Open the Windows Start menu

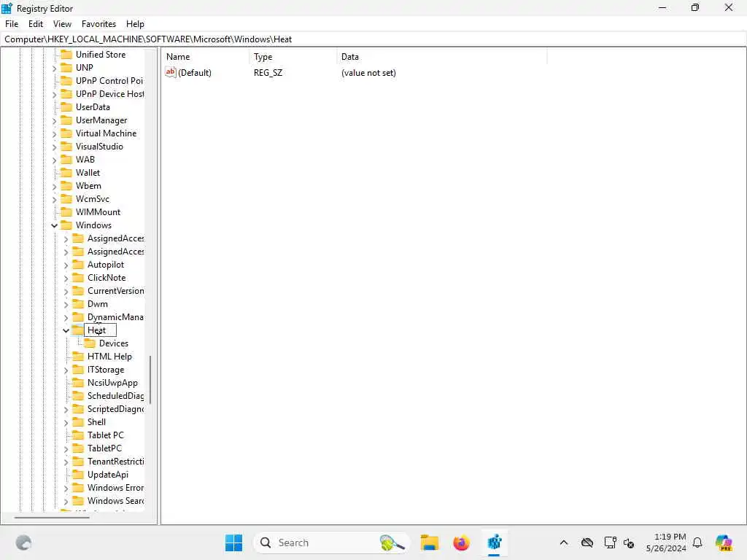(233, 542)
